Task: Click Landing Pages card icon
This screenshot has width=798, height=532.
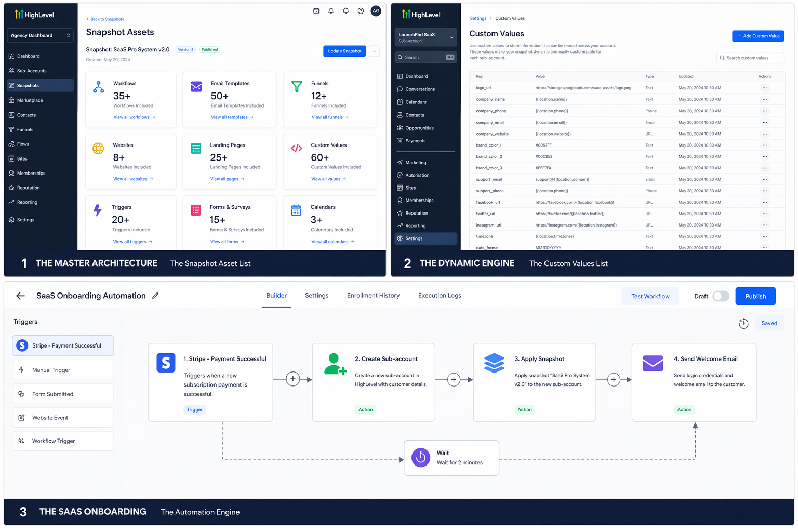Action: [x=196, y=149]
